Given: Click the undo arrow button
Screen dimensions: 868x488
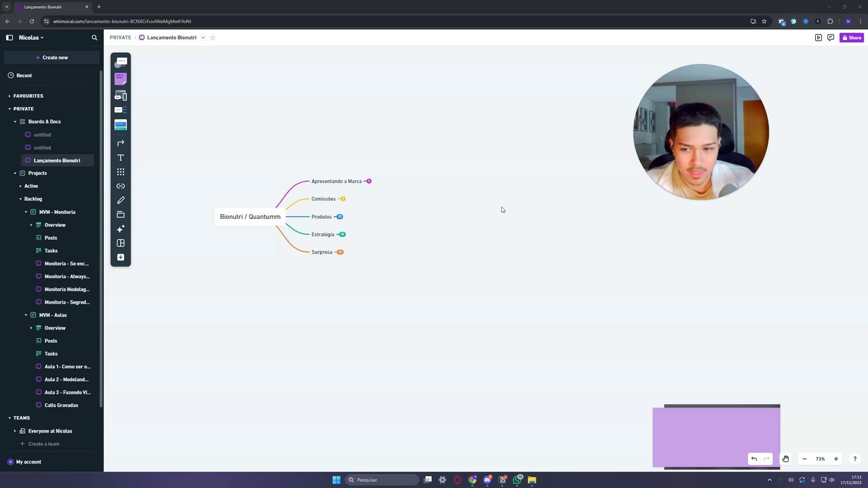Looking at the screenshot, I should 754,459.
